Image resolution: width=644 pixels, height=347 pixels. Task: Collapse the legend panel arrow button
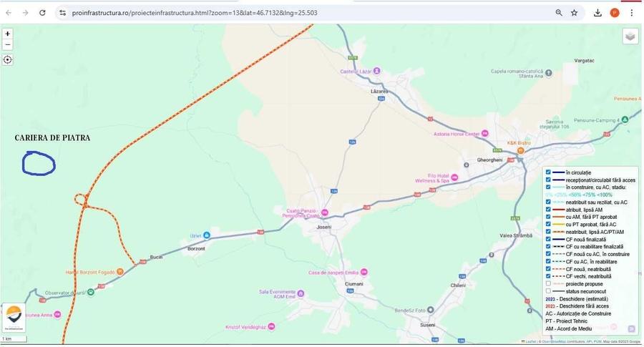tap(631, 328)
